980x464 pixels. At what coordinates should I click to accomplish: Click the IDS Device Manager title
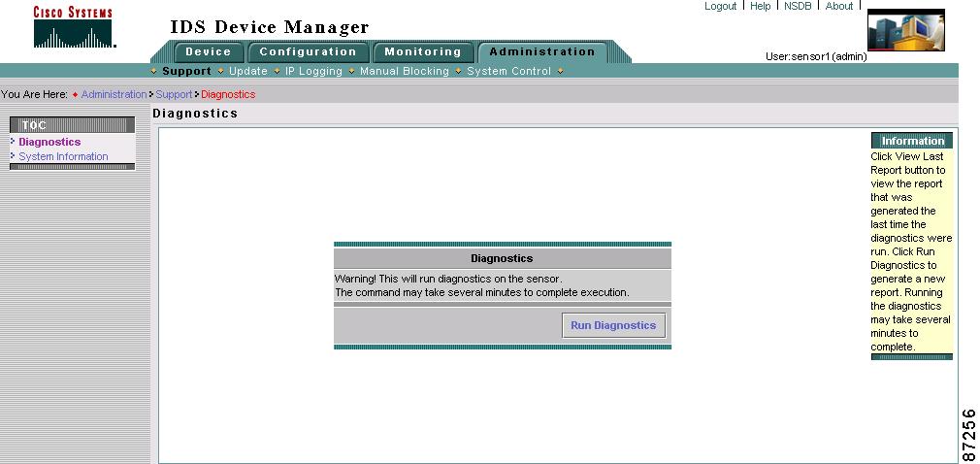(x=270, y=27)
